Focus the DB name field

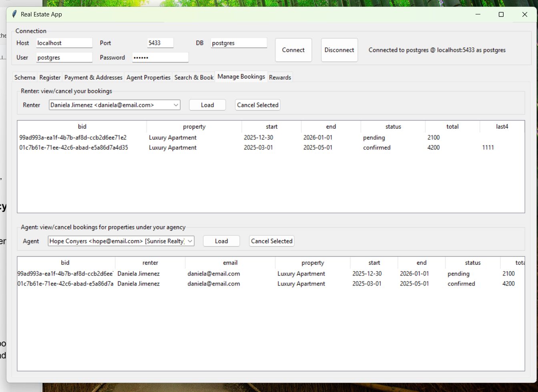(x=239, y=43)
